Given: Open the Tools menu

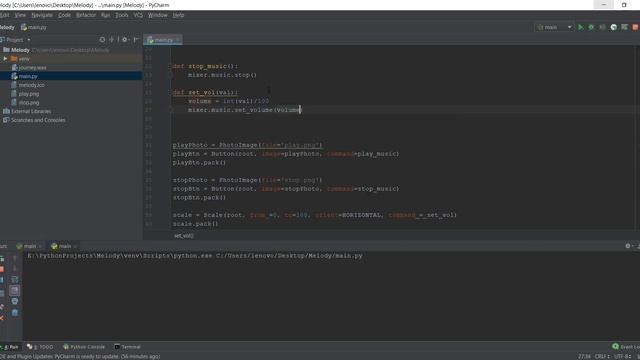Looking at the screenshot, I should (122, 15).
